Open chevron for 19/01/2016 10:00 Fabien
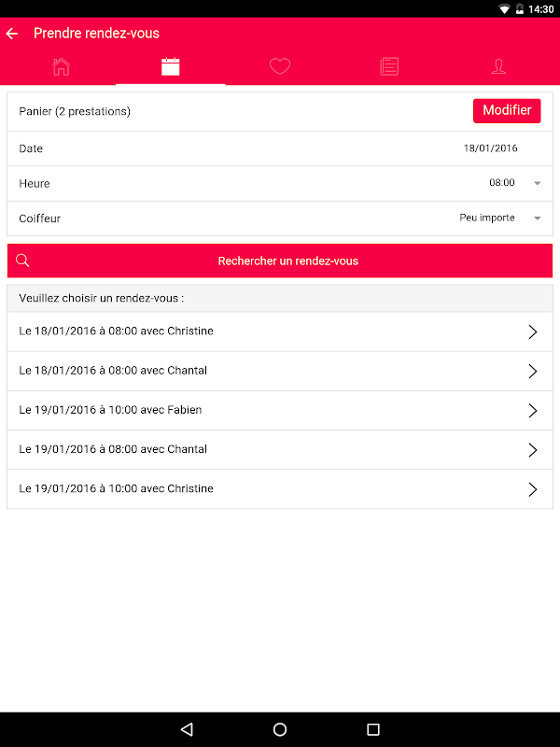Image resolution: width=560 pixels, height=747 pixels. (533, 411)
